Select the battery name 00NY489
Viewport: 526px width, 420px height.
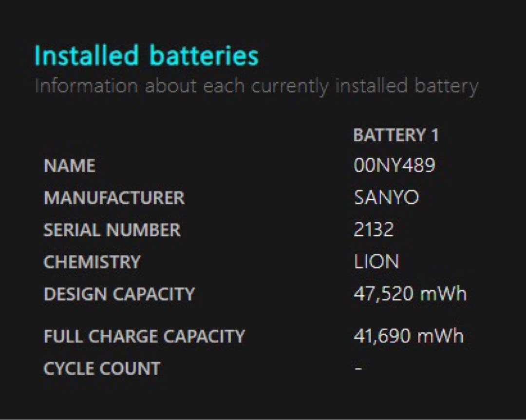[x=394, y=166]
